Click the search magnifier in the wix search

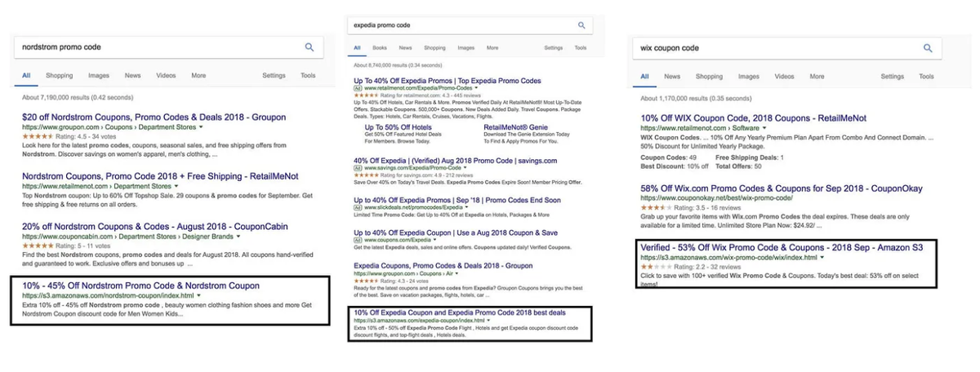click(x=928, y=48)
